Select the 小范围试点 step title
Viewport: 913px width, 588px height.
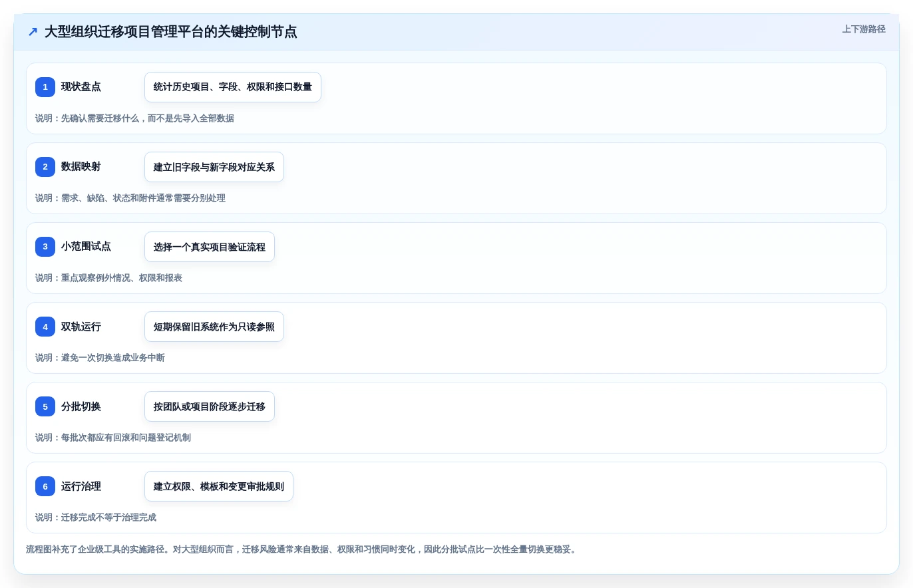tap(87, 247)
